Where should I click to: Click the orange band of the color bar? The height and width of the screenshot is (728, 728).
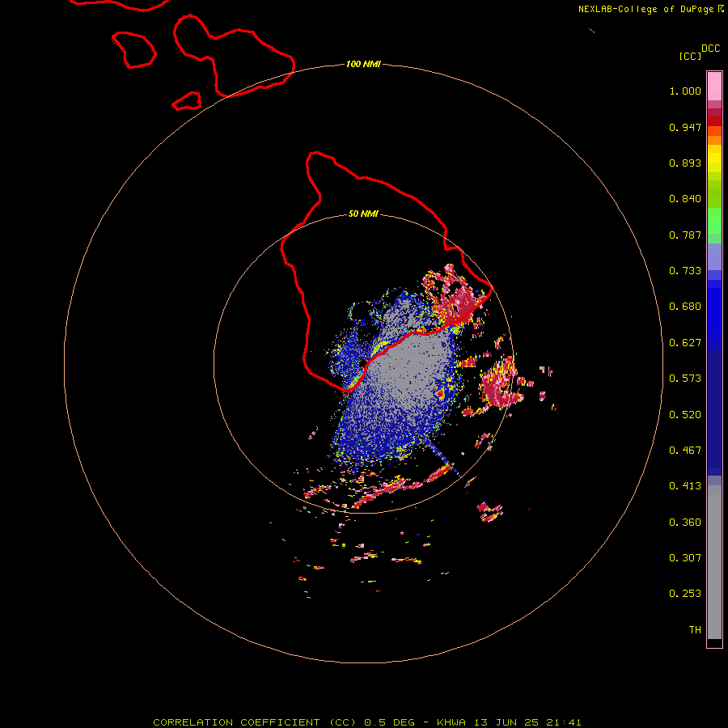coord(714,140)
